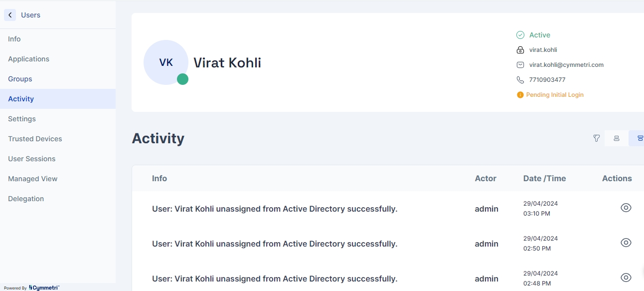View details of the 02:48 PM activity
Viewport: 644px width, 291px height.
(x=626, y=278)
